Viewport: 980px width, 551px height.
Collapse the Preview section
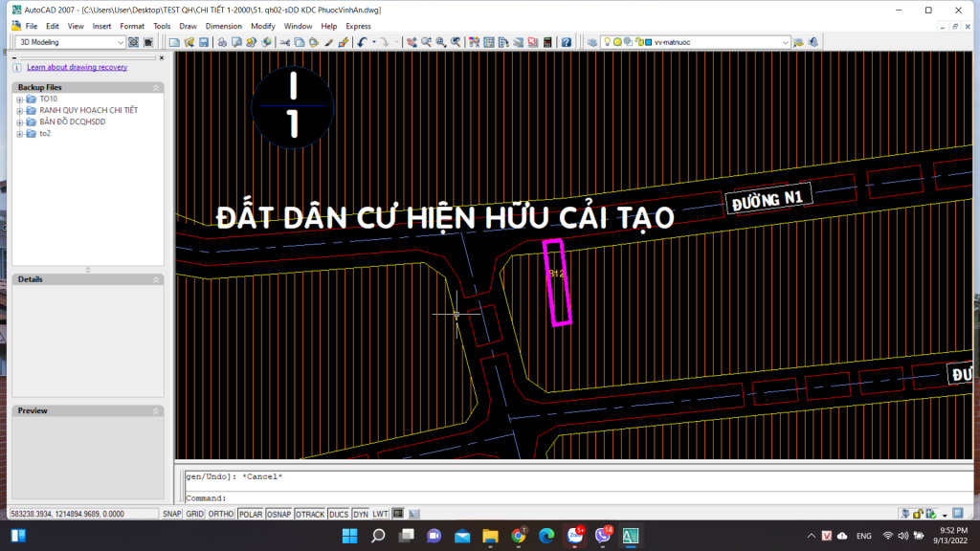coord(156,411)
